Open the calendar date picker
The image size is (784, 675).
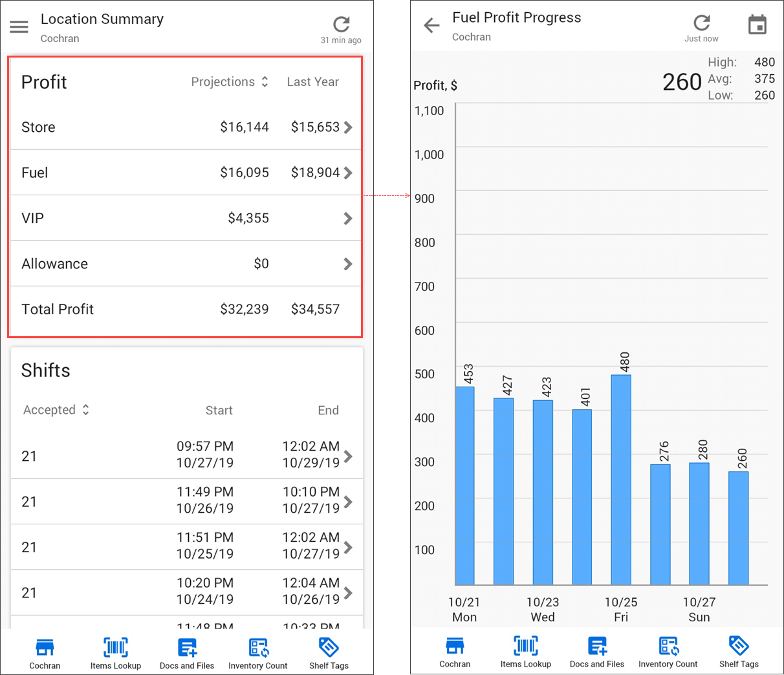[757, 25]
